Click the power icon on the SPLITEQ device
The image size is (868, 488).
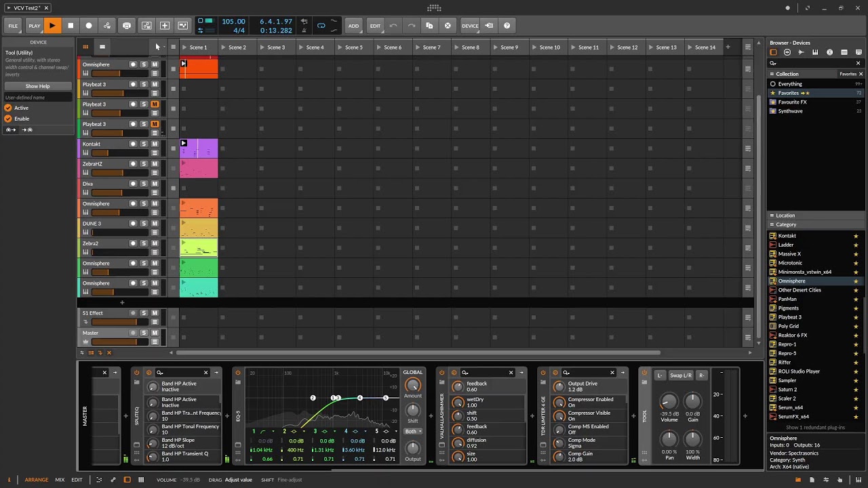(x=136, y=372)
